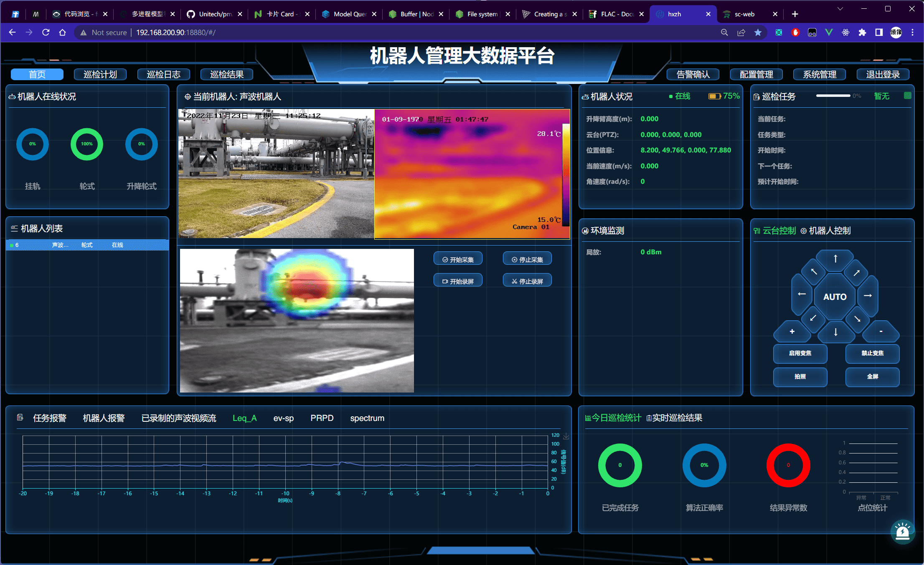Switch to 云台控制 tab
This screenshot has width=924, height=565.
pyautogui.click(x=775, y=231)
